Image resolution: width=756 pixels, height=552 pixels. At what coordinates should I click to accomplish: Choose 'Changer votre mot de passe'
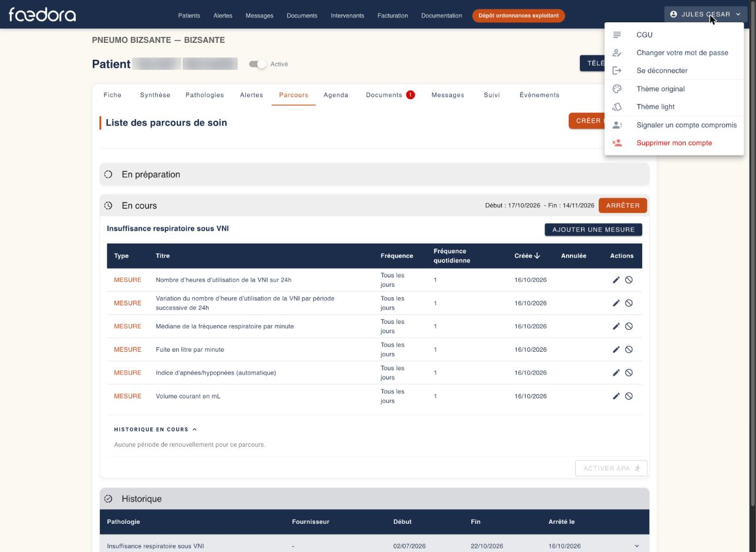coord(674,53)
